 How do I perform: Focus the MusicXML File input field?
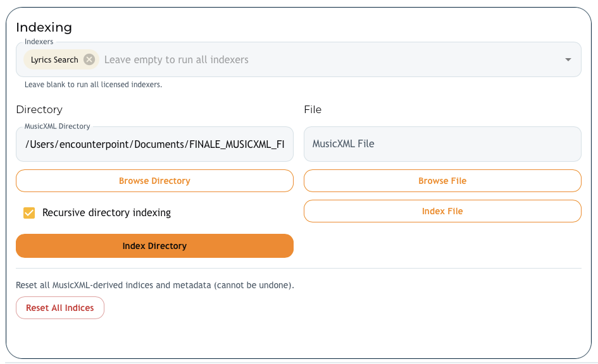pos(442,144)
